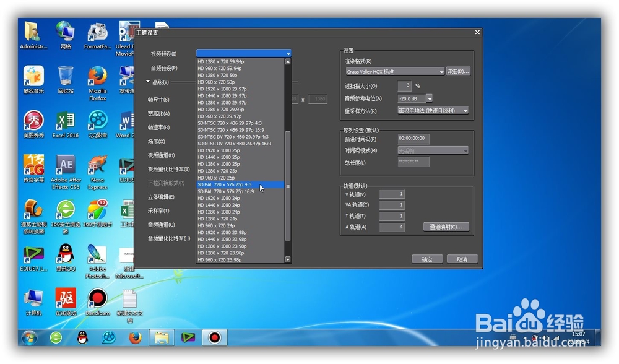Open the 渲染格式 Grass Valley HQX dropdown
Viewport: 619px width, 364px height.
click(395, 71)
